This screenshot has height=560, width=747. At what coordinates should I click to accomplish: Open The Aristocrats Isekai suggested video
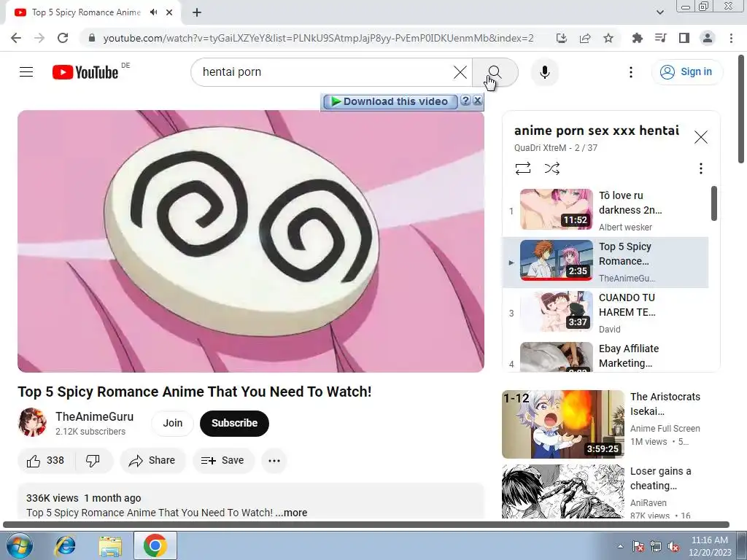click(611, 424)
